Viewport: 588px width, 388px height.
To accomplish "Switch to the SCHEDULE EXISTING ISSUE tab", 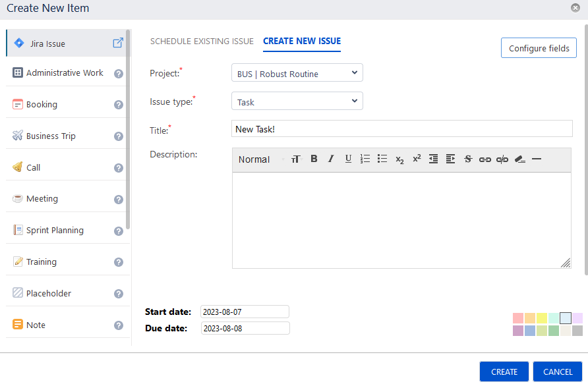I will [202, 41].
